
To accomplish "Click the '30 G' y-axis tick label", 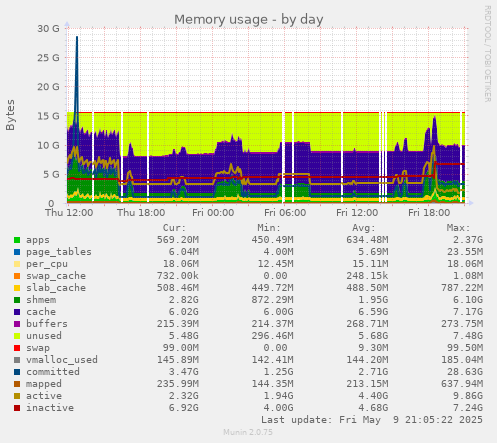I will (48, 29).
